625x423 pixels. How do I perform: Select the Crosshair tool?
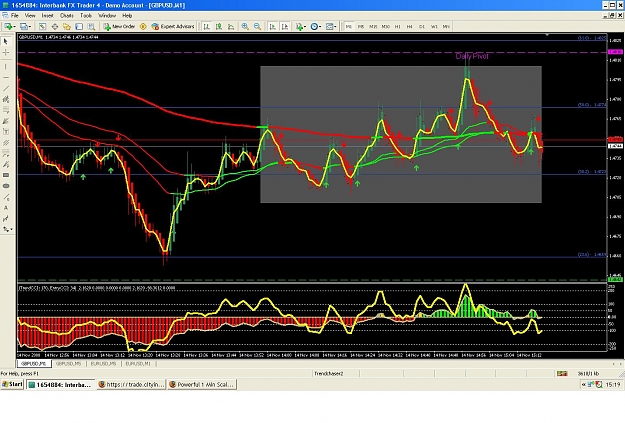(6, 52)
